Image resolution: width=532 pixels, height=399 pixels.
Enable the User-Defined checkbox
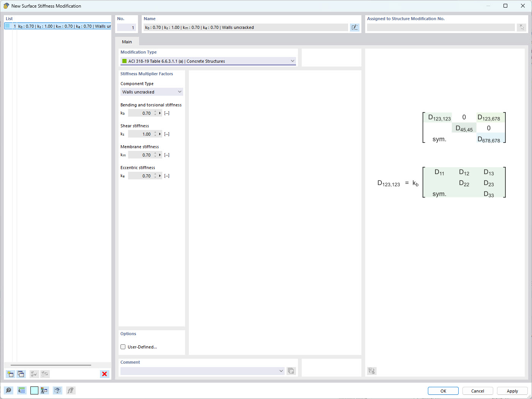(x=123, y=347)
